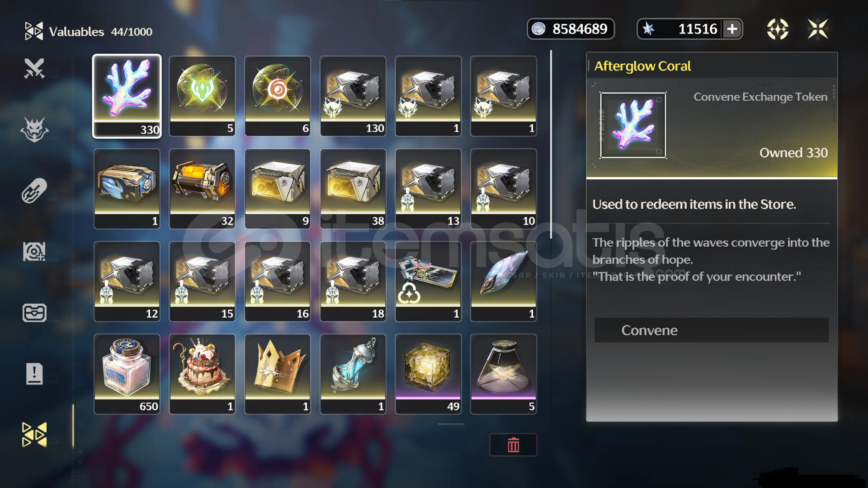Select the Afterglow Coral item with 330 count
The image size is (868, 488).
tap(127, 96)
